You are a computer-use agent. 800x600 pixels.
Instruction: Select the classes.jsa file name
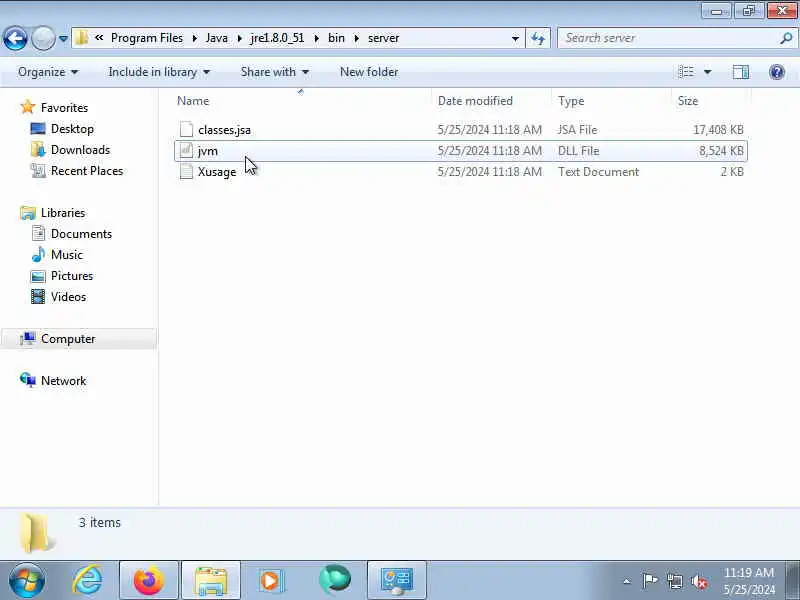pos(224,130)
